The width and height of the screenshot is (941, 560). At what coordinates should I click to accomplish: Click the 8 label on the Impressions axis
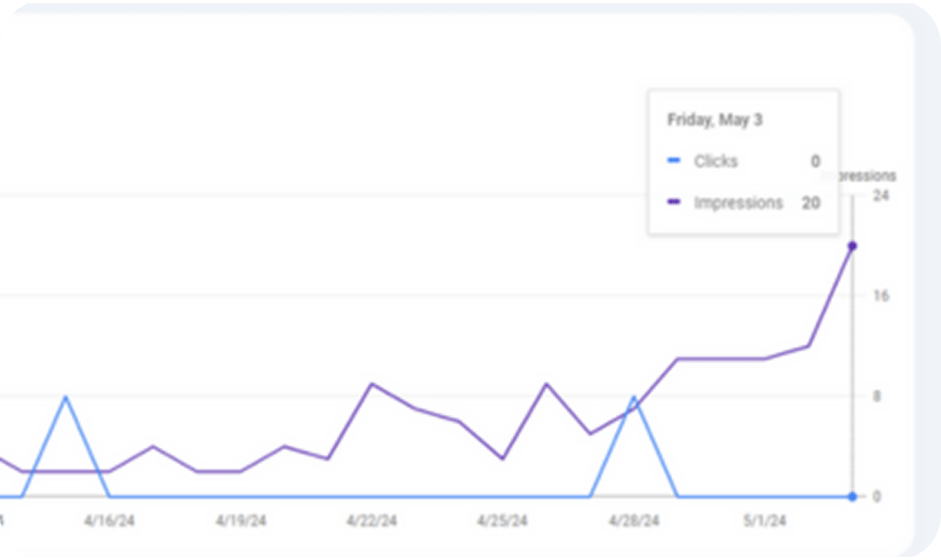coord(877,396)
